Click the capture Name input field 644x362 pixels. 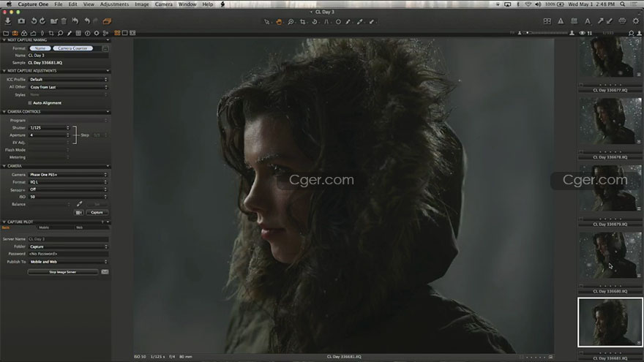[68, 56]
